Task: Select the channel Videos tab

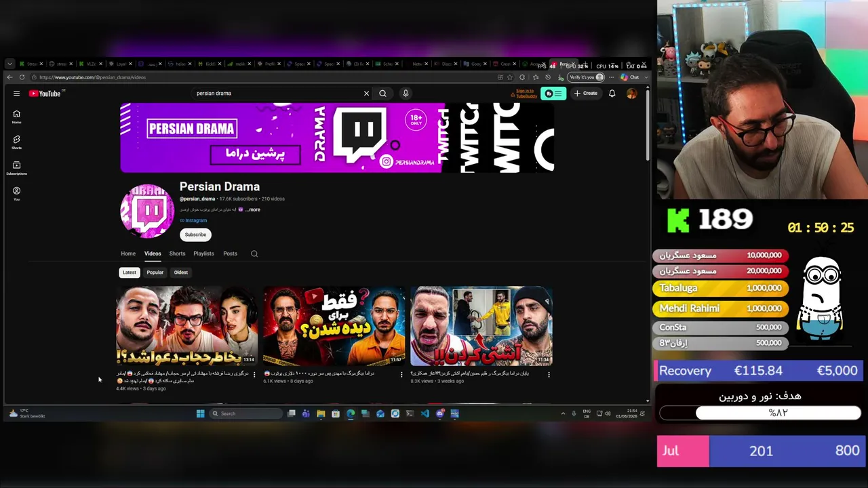Action: [153, 253]
